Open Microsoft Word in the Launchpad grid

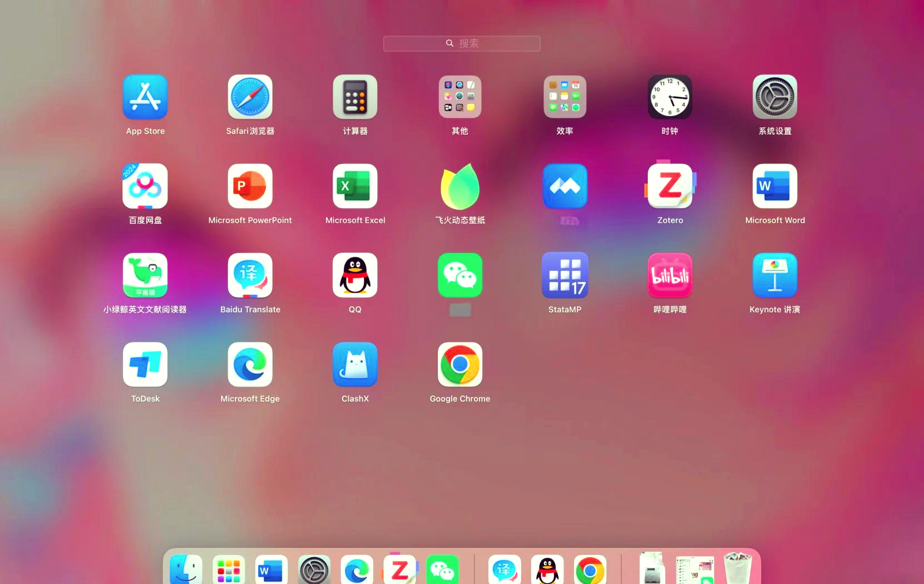[775, 186]
